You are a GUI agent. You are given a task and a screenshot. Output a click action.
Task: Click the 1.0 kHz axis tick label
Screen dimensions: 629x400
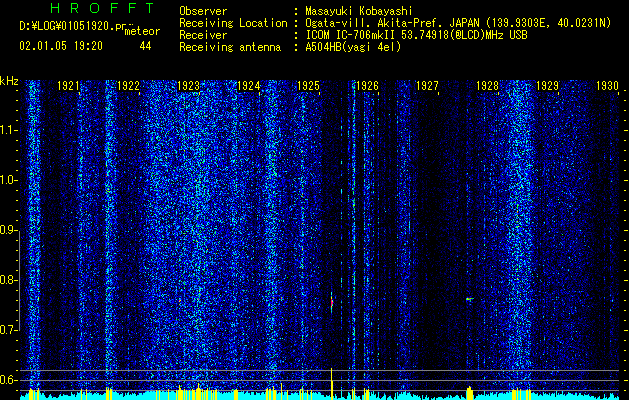tap(8, 181)
